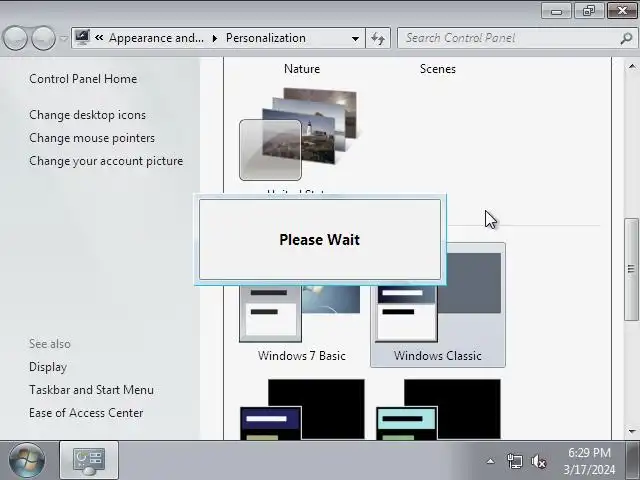Click the Control Panel icon in the address bar
Image resolution: width=640 pixels, height=480 pixels.
point(82,38)
